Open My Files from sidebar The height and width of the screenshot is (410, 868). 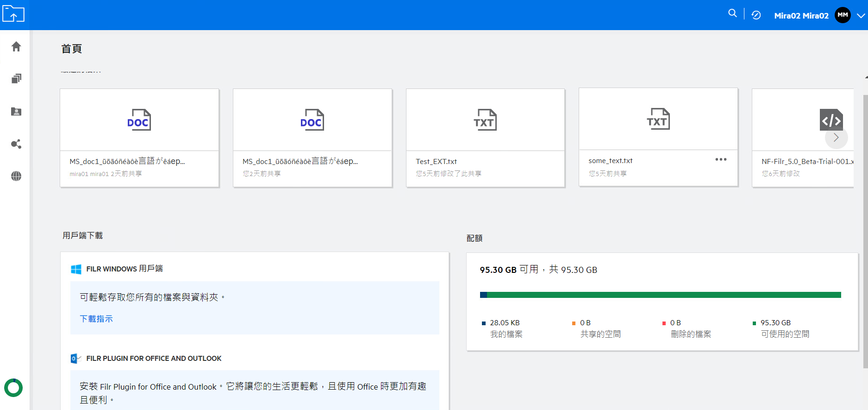(x=16, y=79)
